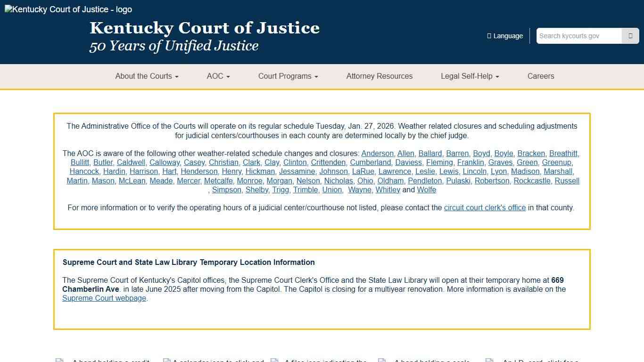
Task: Click the Anderson county closure link
Action: [x=377, y=153]
